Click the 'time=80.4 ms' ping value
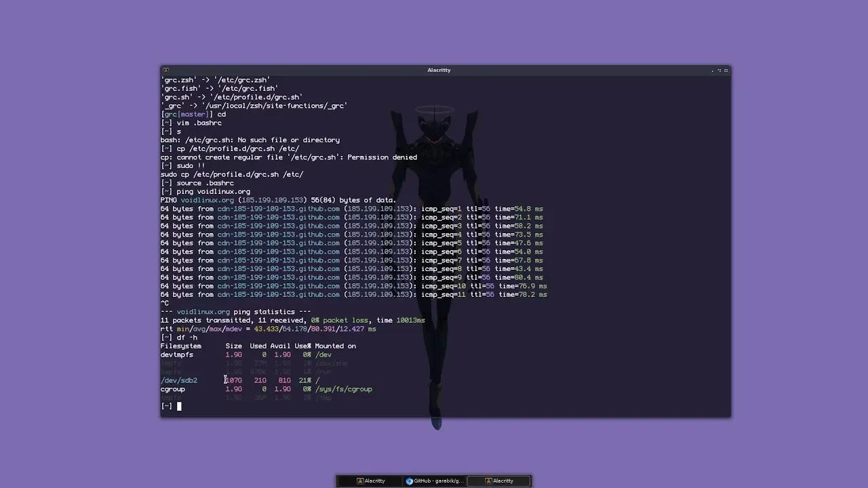The width and height of the screenshot is (868, 488). 519,277
